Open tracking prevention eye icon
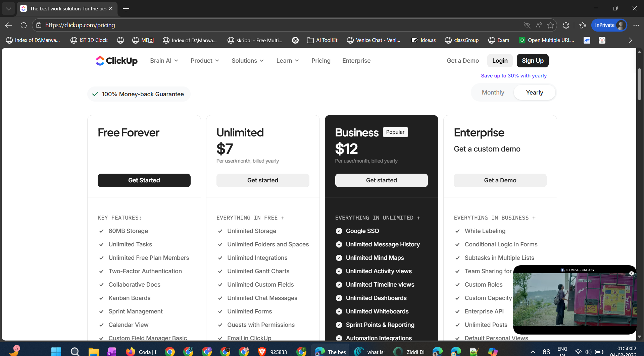The height and width of the screenshot is (356, 644). click(x=527, y=25)
